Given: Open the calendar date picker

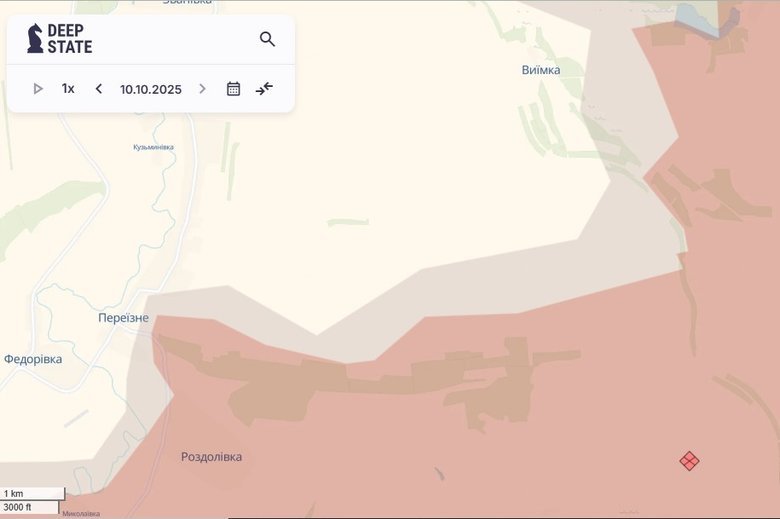Looking at the screenshot, I should tap(233, 89).
